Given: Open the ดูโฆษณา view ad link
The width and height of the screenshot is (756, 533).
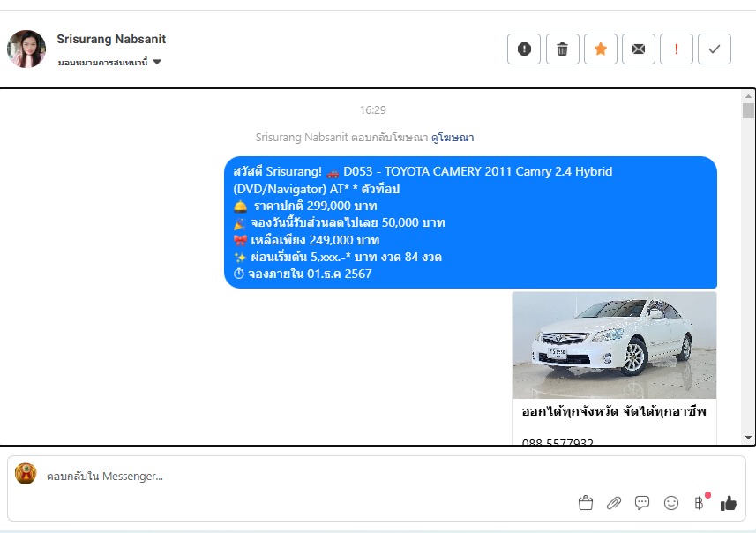Looking at the screenshot, I should (x=453, y=138).
